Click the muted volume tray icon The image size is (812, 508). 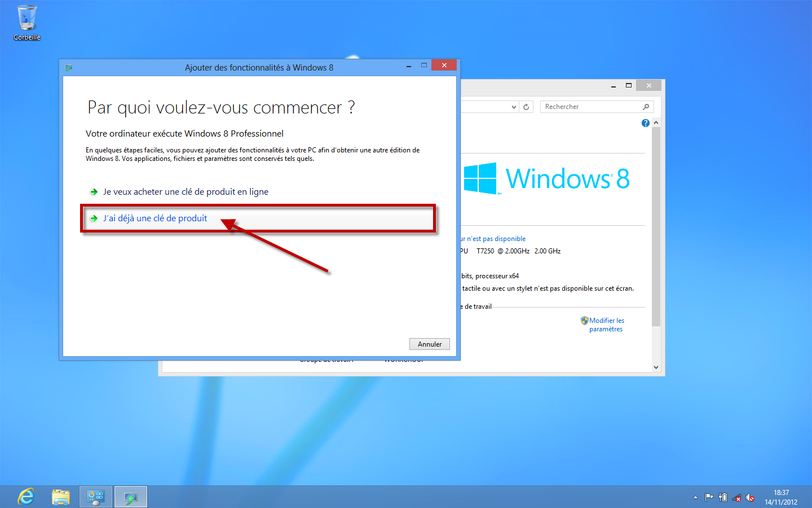tap(750, 497)
